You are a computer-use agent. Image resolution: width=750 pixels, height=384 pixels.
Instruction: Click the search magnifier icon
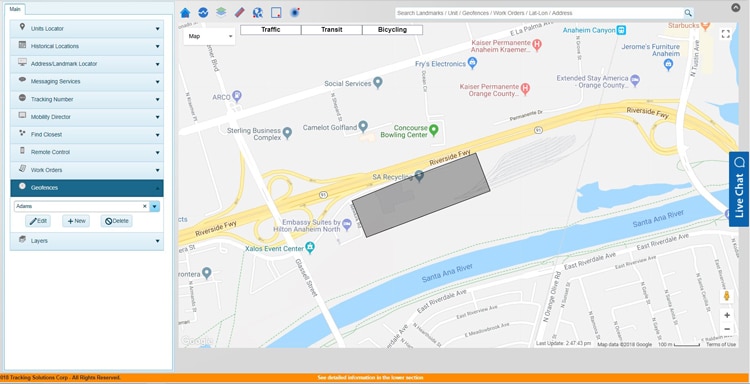(688, 13)
